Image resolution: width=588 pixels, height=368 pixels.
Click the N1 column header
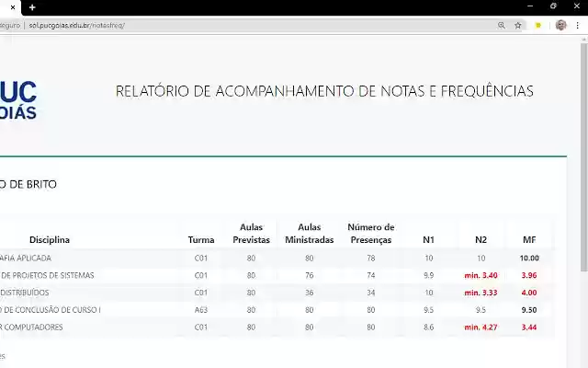429,239
